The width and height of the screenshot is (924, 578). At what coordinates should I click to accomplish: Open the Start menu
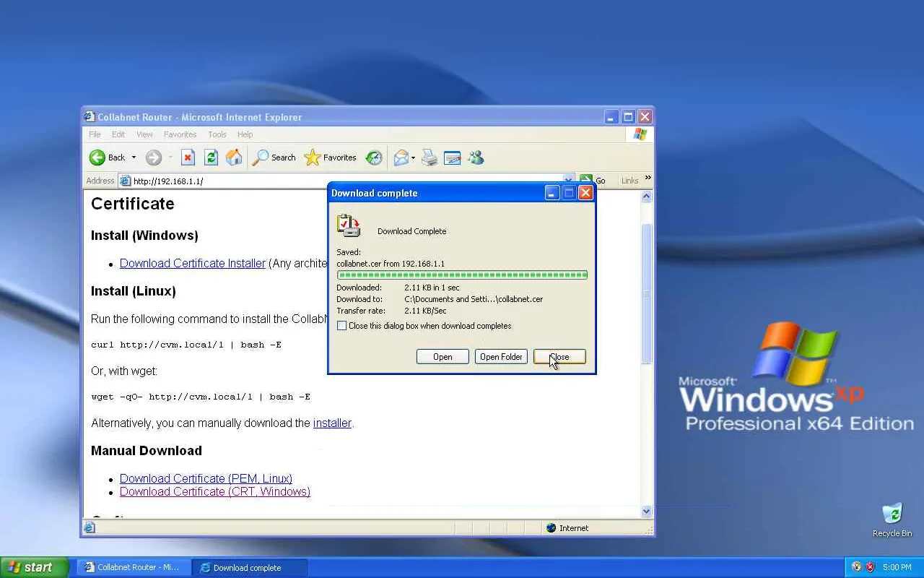[35, 567]
